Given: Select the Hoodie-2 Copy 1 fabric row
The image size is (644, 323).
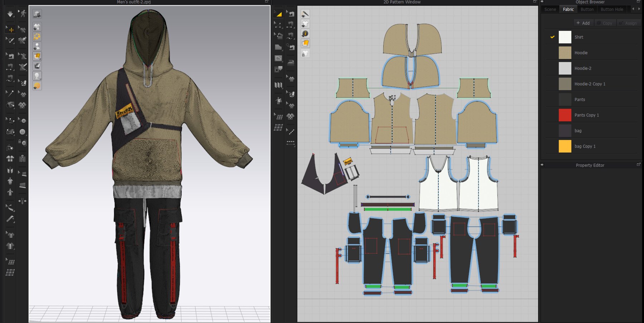Looking at the screenshot, I should [x=591, y=84].
